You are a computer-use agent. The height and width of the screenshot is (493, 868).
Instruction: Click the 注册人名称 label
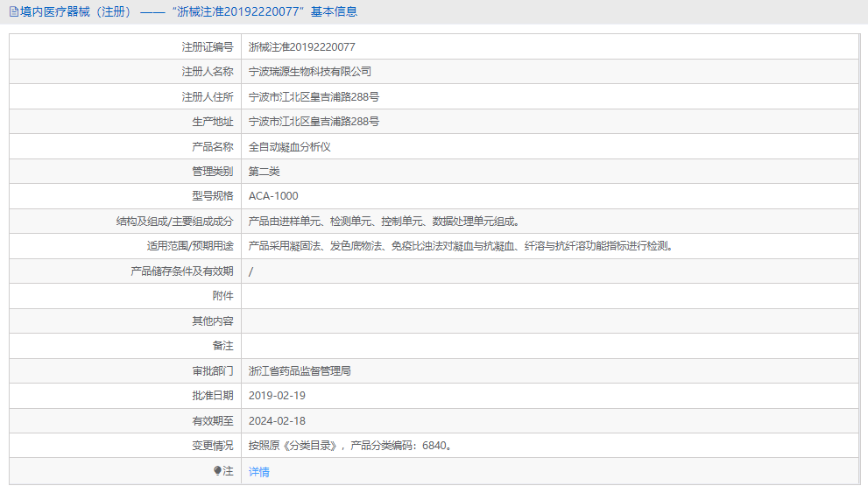[x=208, y=72]
